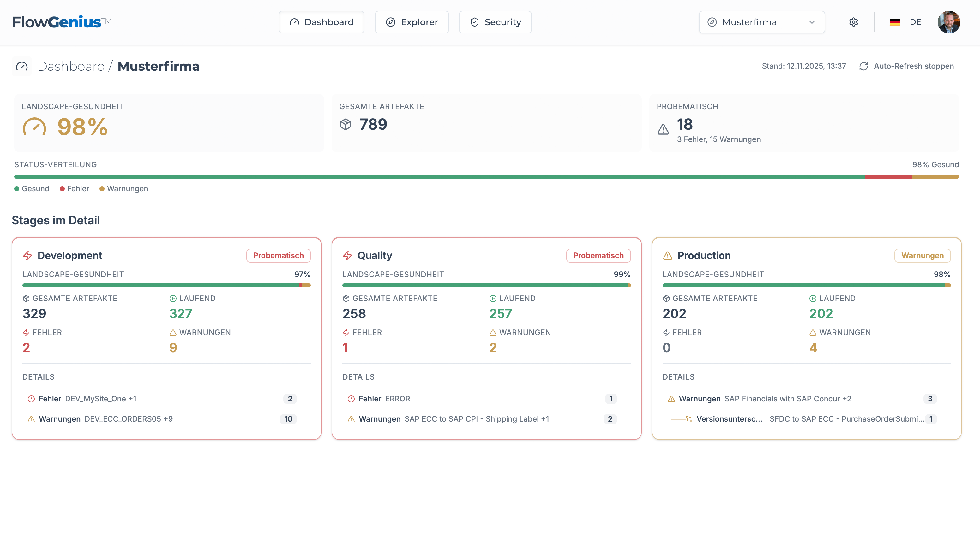The image size is (980, 551).
Task: Open the Explorer tab
Action: [412, 22]
